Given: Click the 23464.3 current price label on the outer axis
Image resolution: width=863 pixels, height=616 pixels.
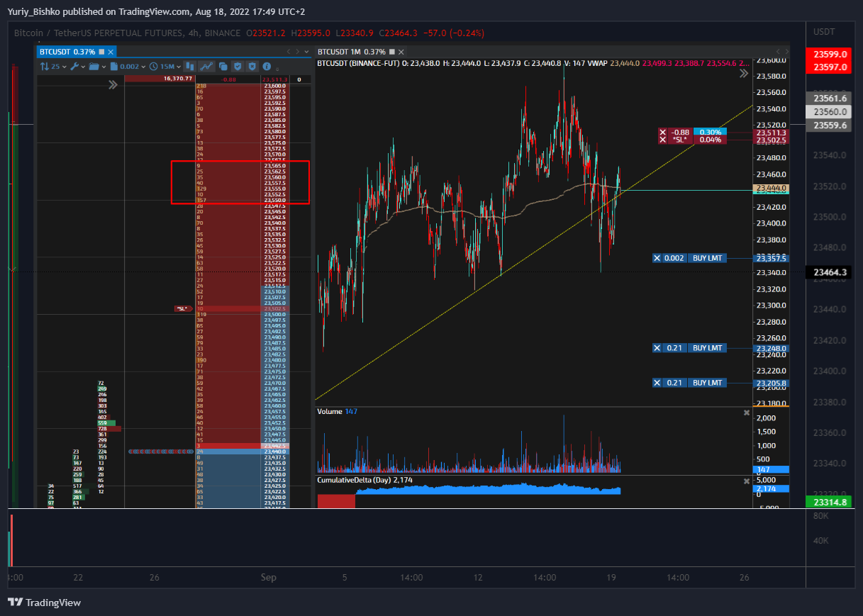Looking at the screenshot, I should click(828, 272).
